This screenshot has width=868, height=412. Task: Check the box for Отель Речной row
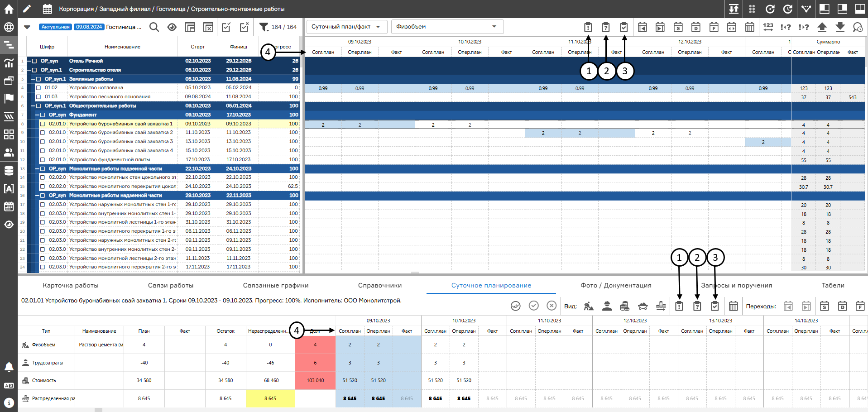(34, 61)
